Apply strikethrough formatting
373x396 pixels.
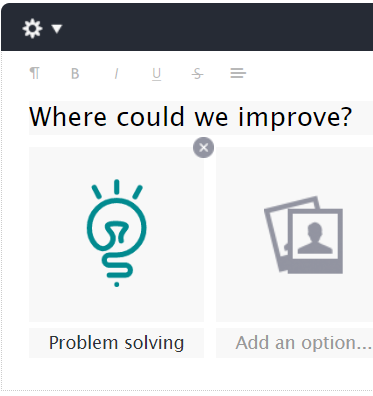click(197, 73)
